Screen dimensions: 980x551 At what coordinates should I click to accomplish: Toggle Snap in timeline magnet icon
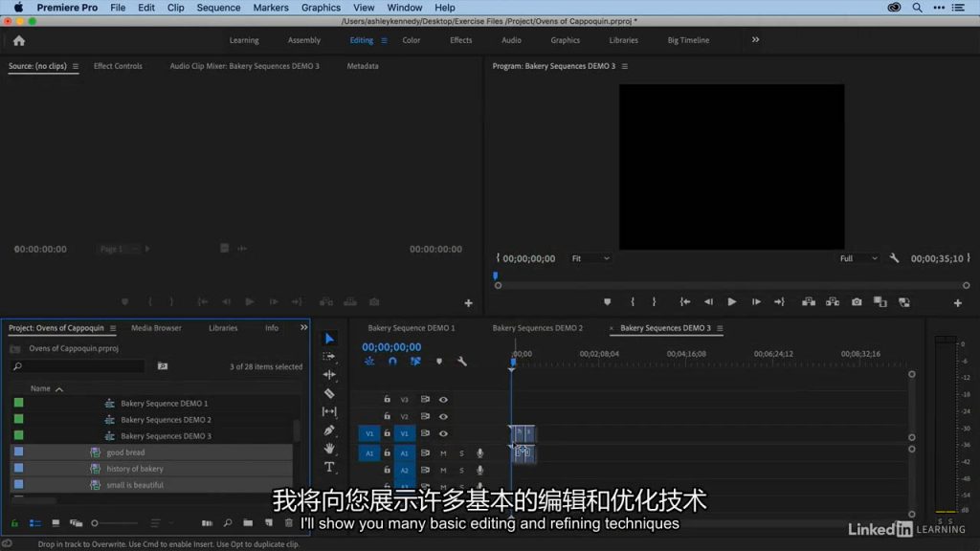tap(392, 361)
